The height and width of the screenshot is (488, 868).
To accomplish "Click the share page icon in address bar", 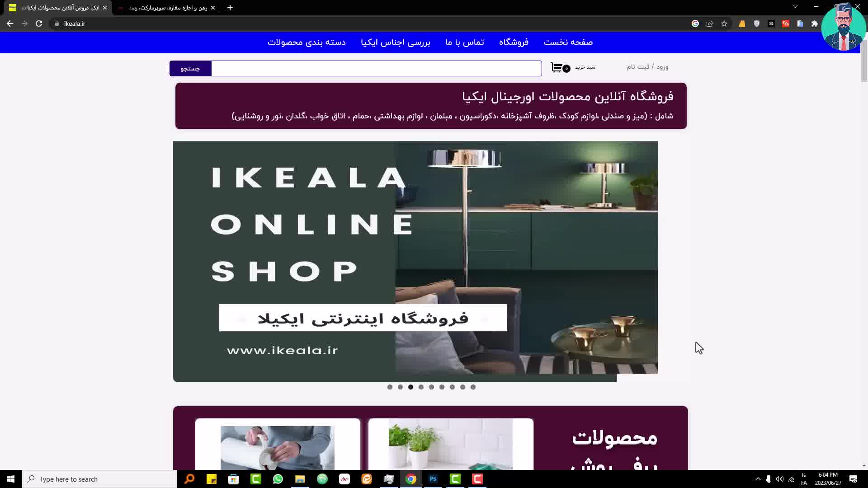I will pos(710,23).
